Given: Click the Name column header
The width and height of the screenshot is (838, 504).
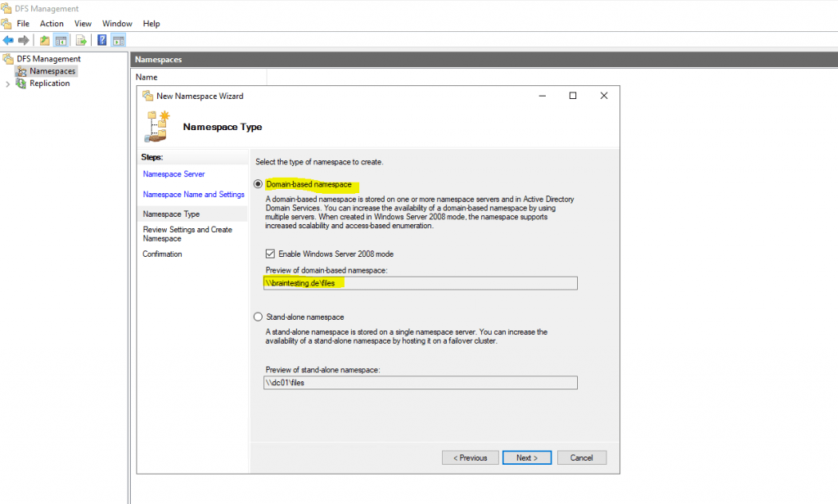Looking at the screenshot, I should click(146, 77).
